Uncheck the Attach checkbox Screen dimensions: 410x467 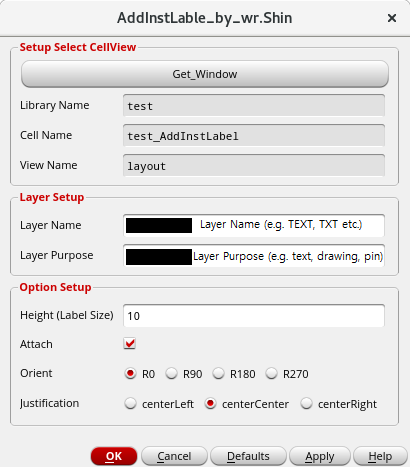[x=130, y=344]
